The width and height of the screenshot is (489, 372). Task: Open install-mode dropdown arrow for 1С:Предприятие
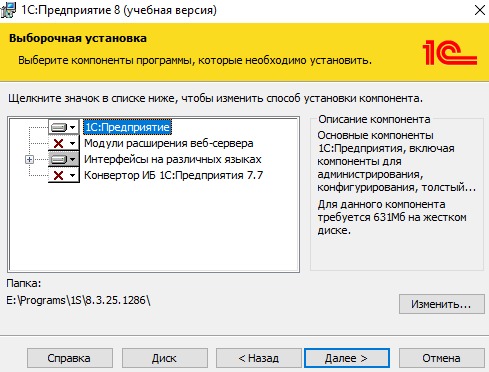point(73,127)
